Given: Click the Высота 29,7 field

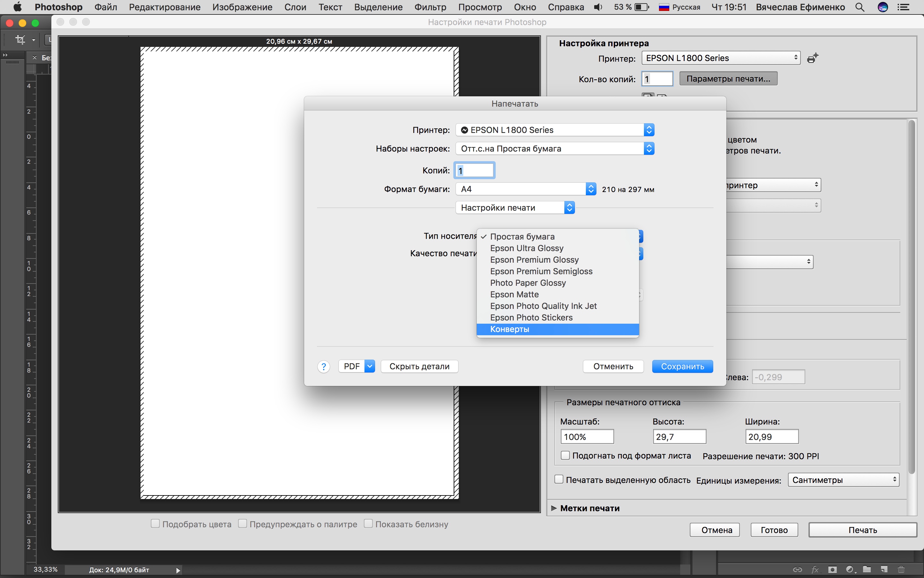Looking at the screenshot, I should point(679,437).
